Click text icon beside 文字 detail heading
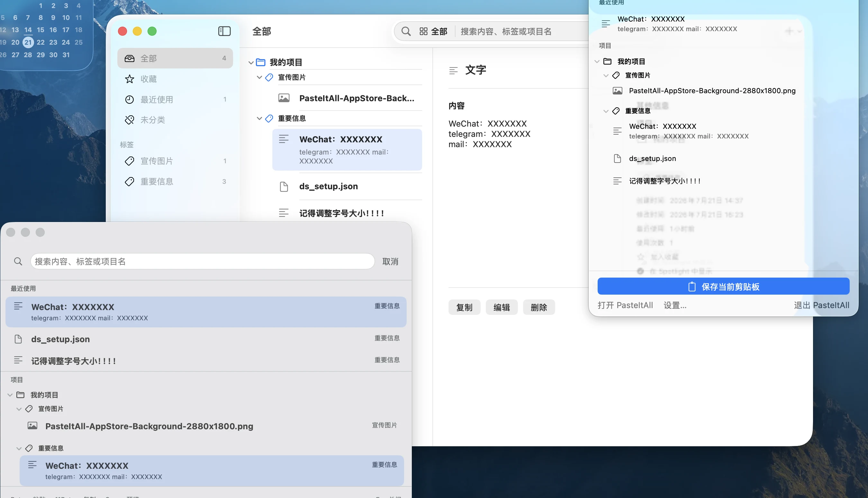This screenshot has height=498, width=868. point(453,71)
